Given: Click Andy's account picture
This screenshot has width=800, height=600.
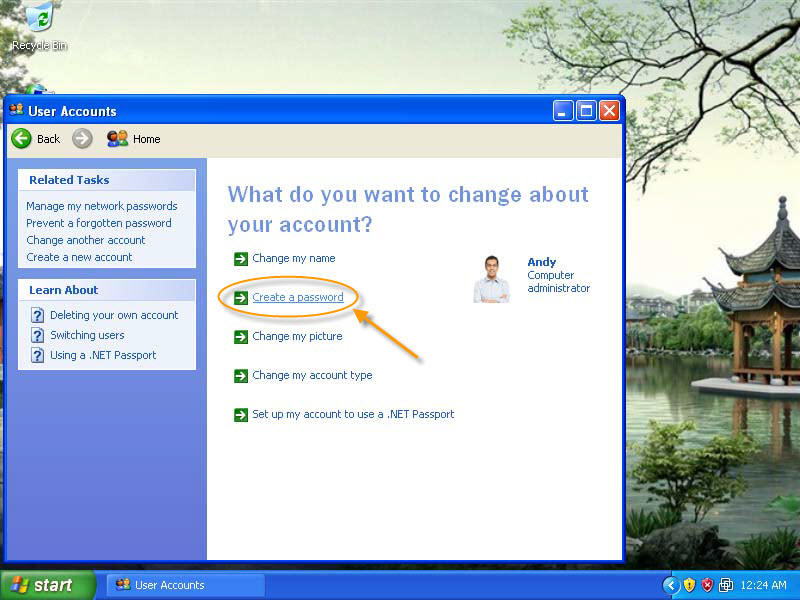Looking at the screenshot, I should pyautogui.click(x=491, y=279).
